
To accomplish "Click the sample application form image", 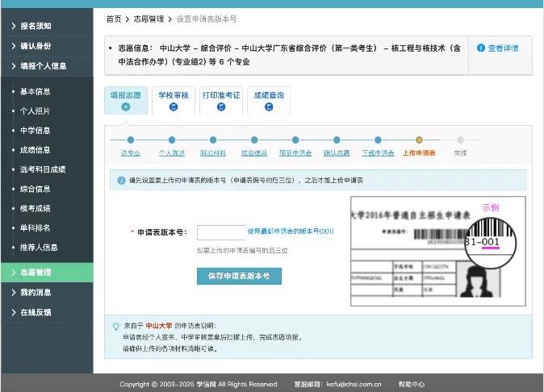I will [x=438, y=252].
